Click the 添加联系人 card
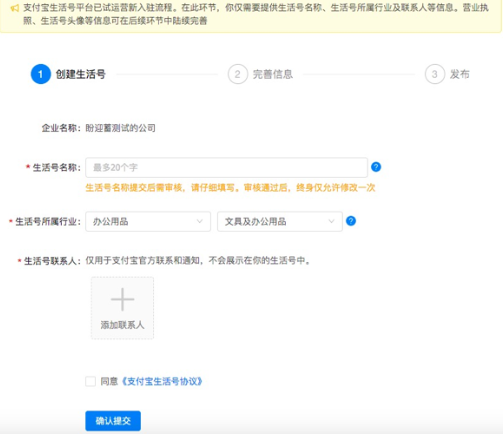The height and width of the screenshot is (434, 503). 122,308
